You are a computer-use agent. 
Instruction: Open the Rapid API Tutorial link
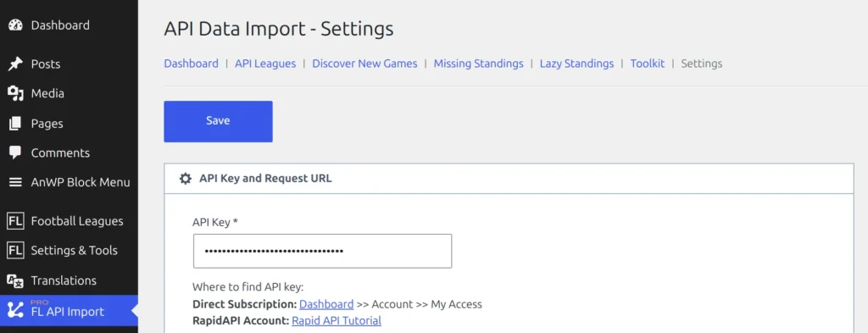tap(337, 321)
